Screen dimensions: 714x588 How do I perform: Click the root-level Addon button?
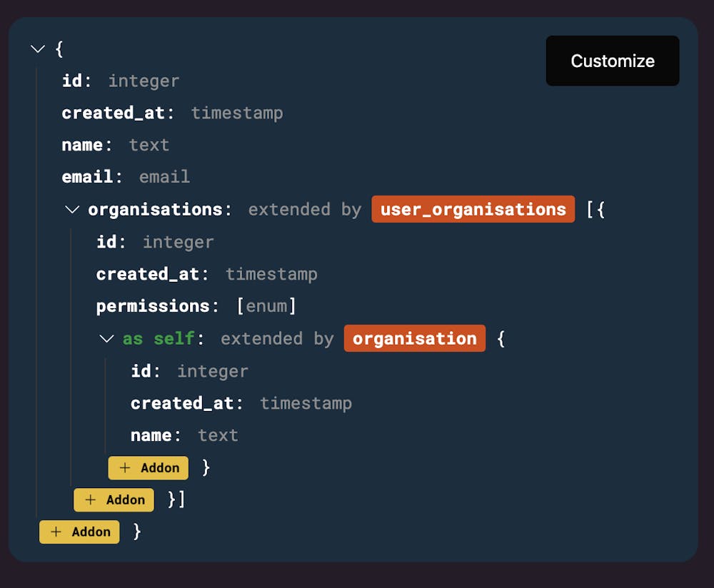pyautogui.click(x=79, y=532)
